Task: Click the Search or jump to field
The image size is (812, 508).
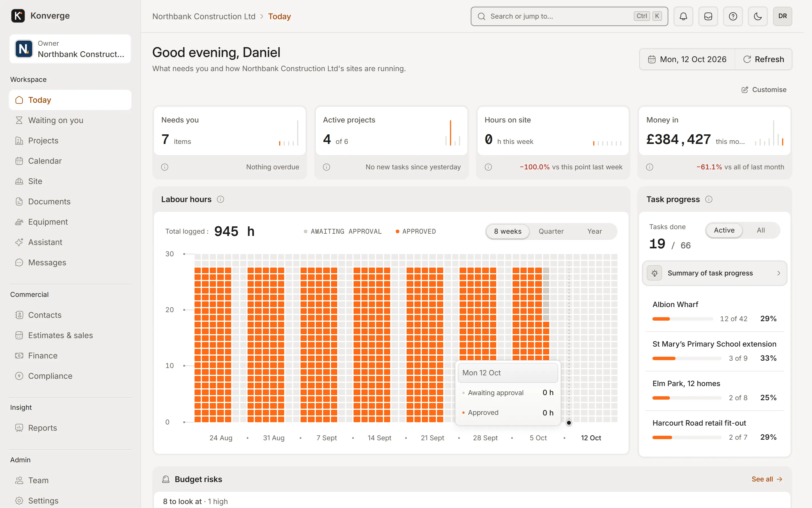Action: click(569, 16)
